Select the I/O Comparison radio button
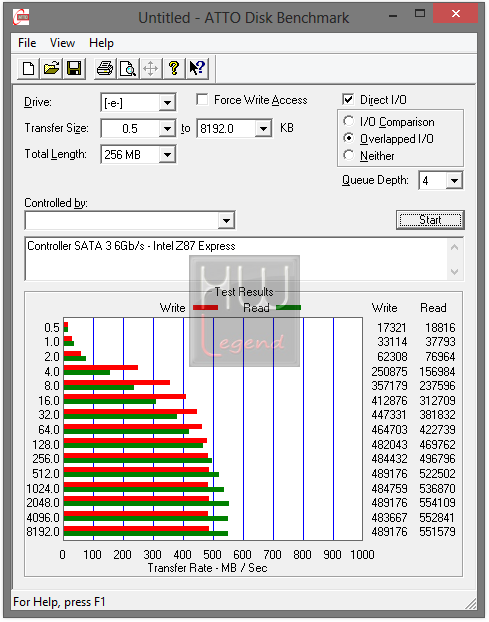 coord(348,121)
